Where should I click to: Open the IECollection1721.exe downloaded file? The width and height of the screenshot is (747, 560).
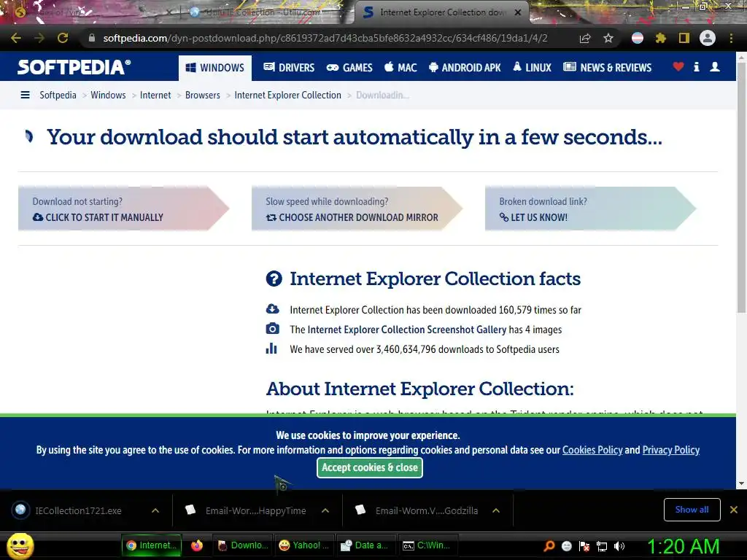click(79, 510)
